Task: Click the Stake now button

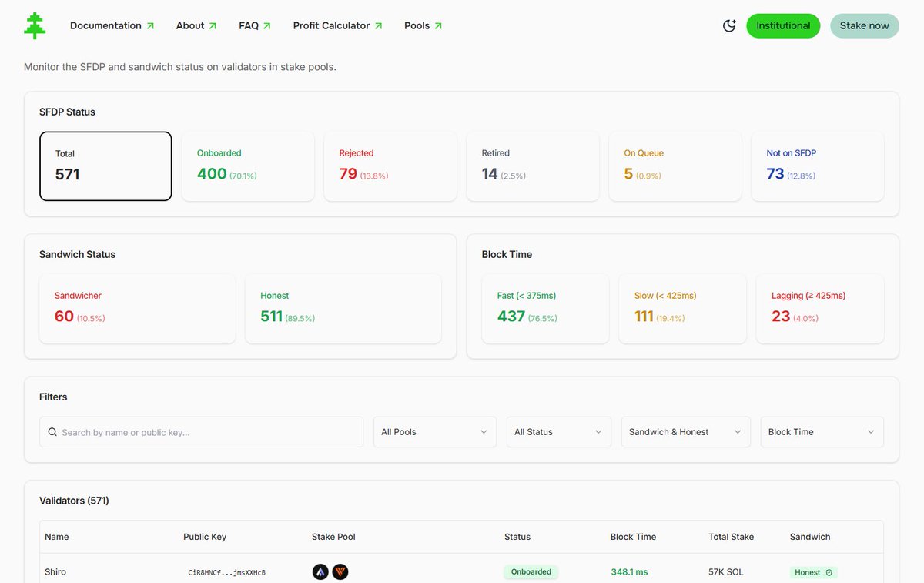Action: [x=864, y=25]
